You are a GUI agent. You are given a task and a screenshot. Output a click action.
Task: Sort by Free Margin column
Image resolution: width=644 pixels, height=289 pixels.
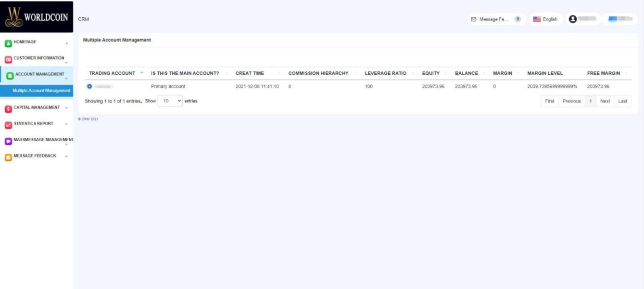coord(607,73)
